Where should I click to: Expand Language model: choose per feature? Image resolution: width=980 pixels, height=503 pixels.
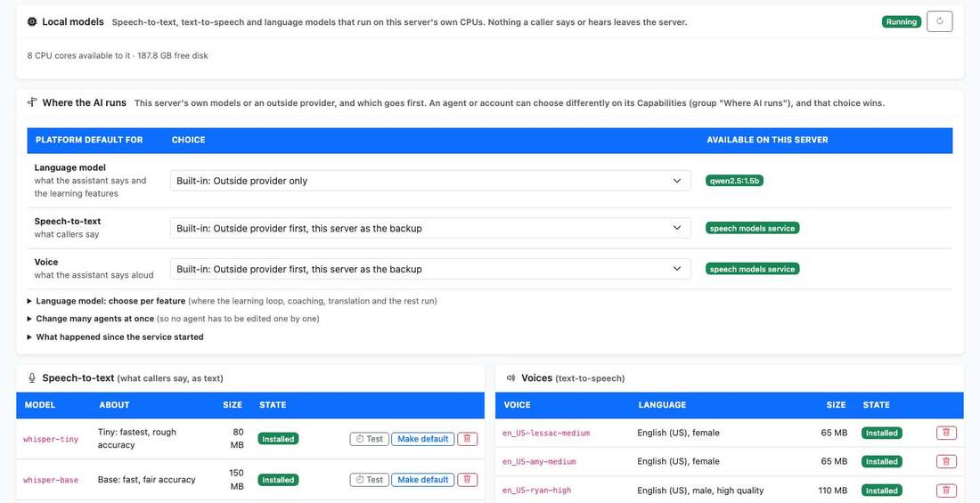point(110,301)
